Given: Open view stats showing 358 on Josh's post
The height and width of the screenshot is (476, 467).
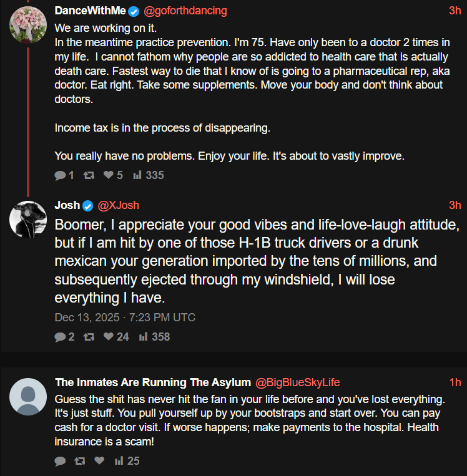Looking at the screenshot, I should (143, 337).
